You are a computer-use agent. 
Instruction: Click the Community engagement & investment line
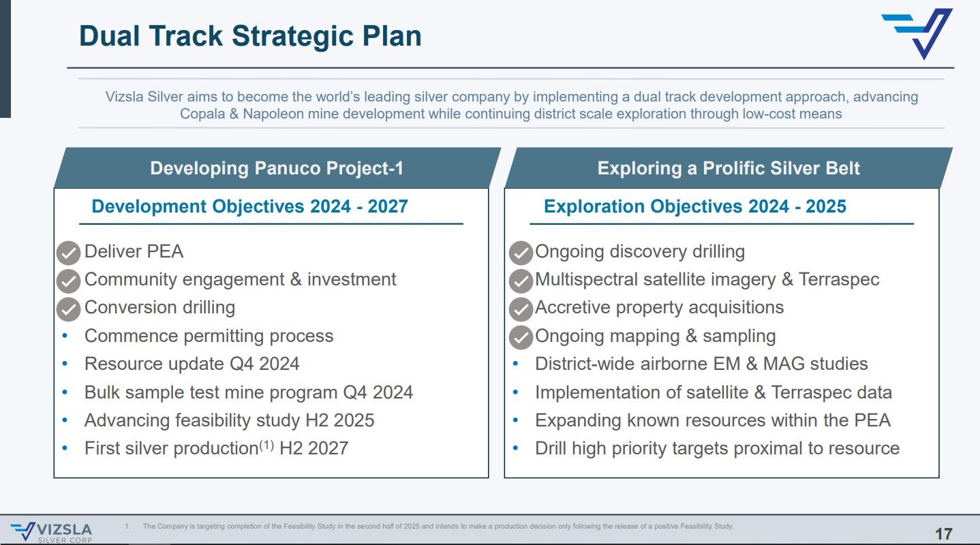click(x=240, y=279)
